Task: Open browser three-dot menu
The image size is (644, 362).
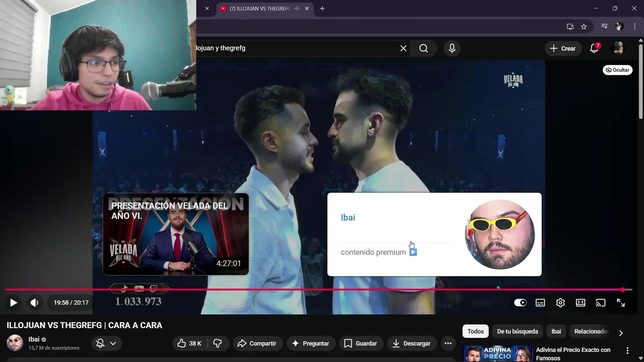Action: 634,27
